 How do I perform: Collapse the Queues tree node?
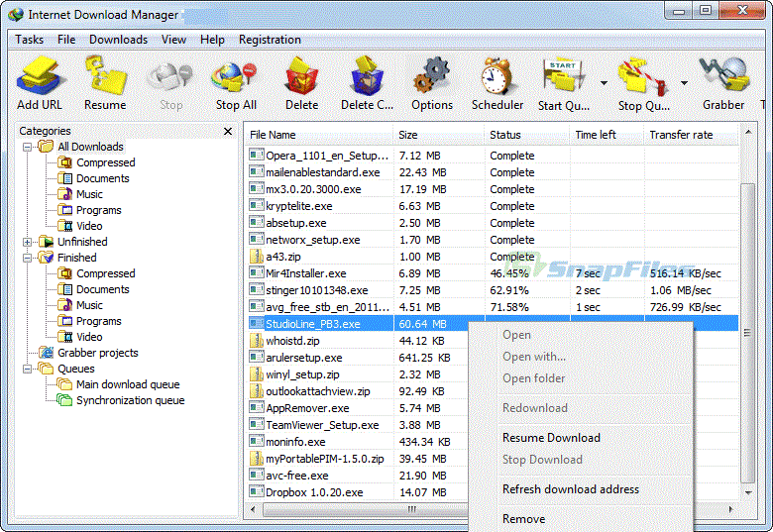pos(28,369)
